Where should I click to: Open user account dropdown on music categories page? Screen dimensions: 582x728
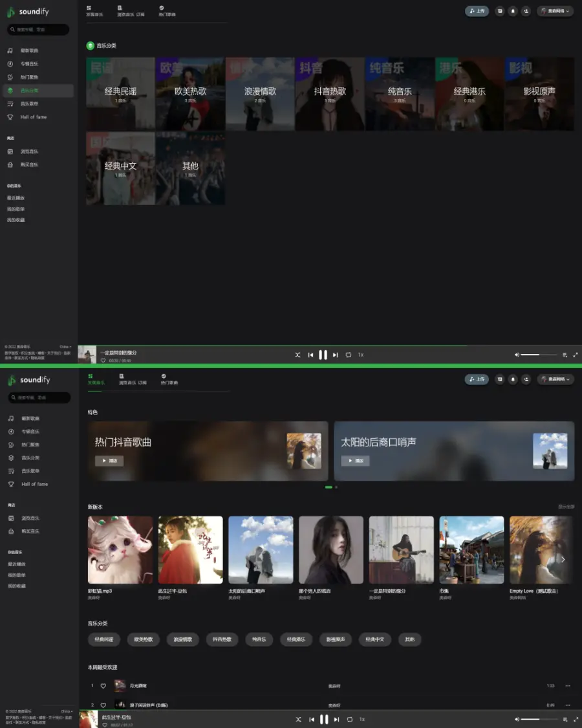(x=555, y=11)
